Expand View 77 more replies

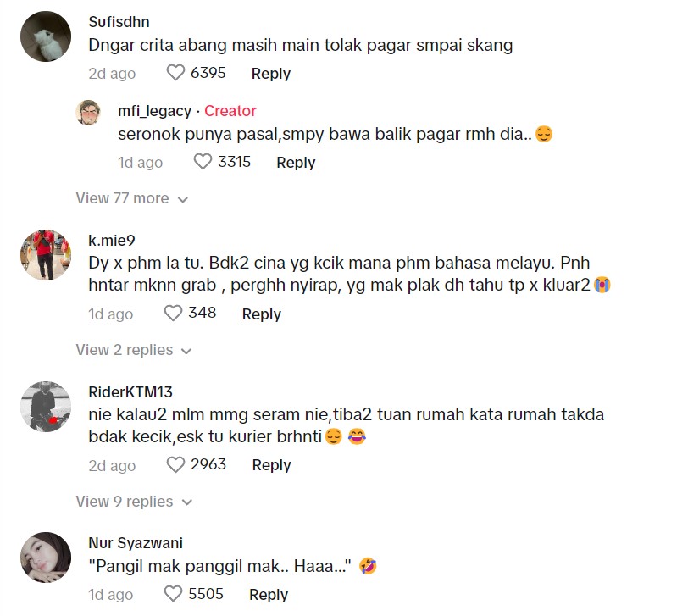pyautogui.click(x=131, y=198)
